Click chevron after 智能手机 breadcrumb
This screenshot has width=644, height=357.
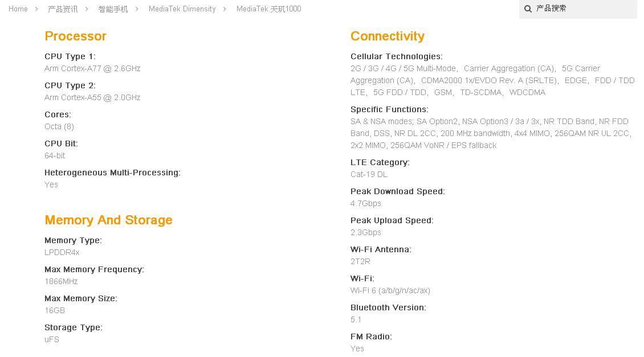137,9
